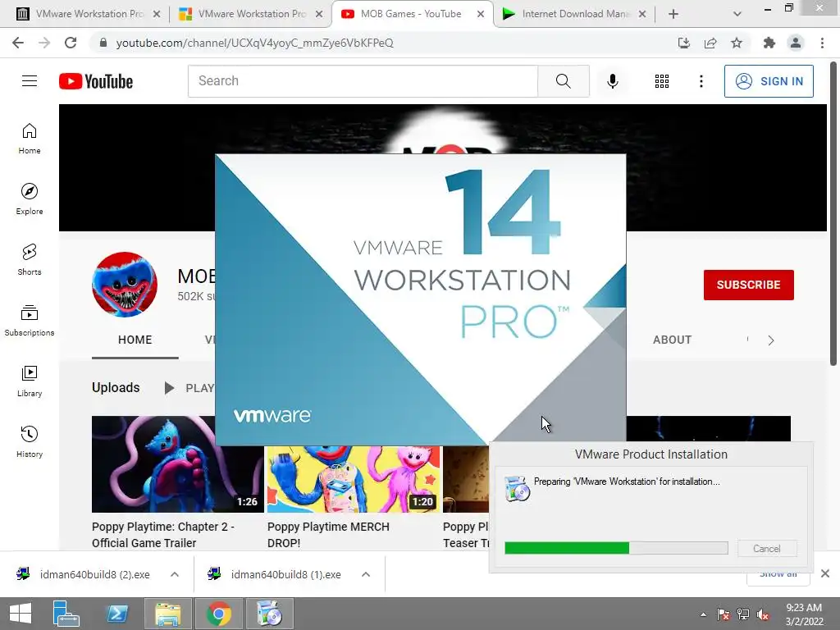Click the browser forward arrow

point(44,43)
